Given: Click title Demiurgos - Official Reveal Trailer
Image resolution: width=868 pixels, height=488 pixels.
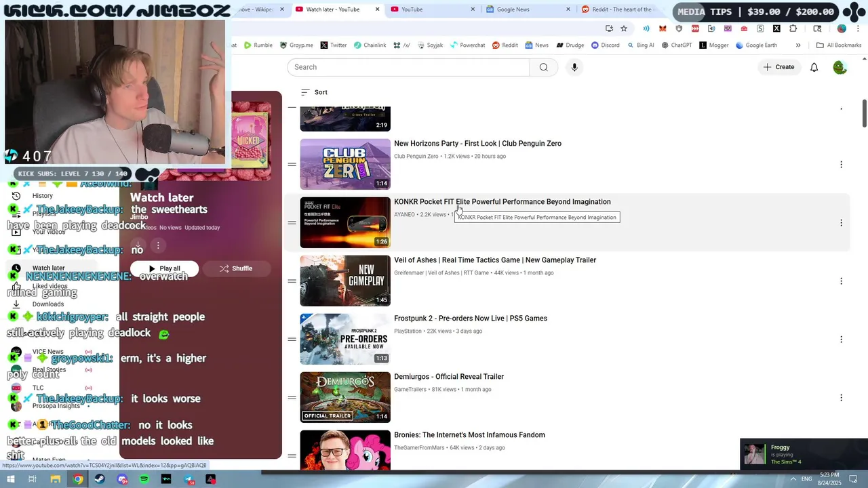Looking at the screenshot, I should (449, 377).
